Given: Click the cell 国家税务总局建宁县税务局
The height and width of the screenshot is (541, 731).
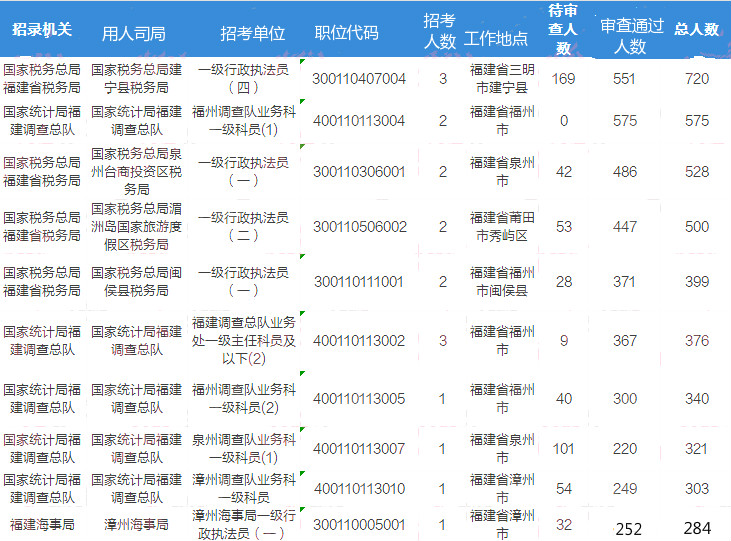Looking at the screenshot, I should tap(137, 79).
